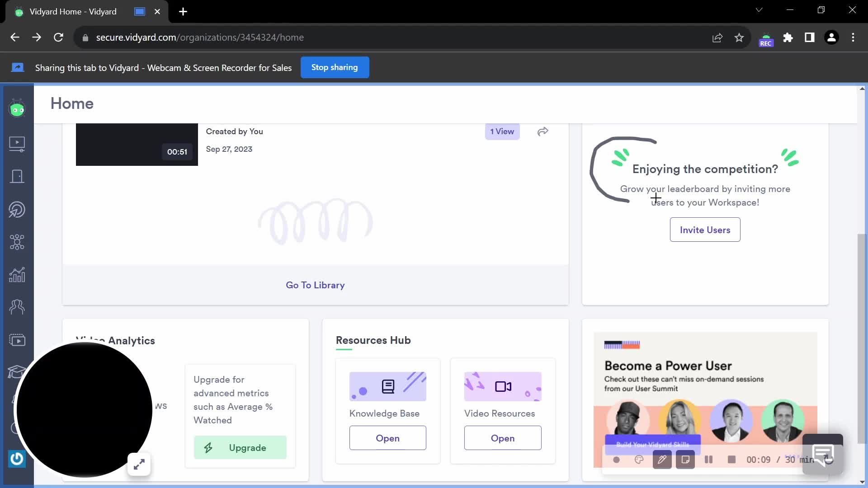Click the draw tool icon in recording toolbar

[x=662, y=460]
